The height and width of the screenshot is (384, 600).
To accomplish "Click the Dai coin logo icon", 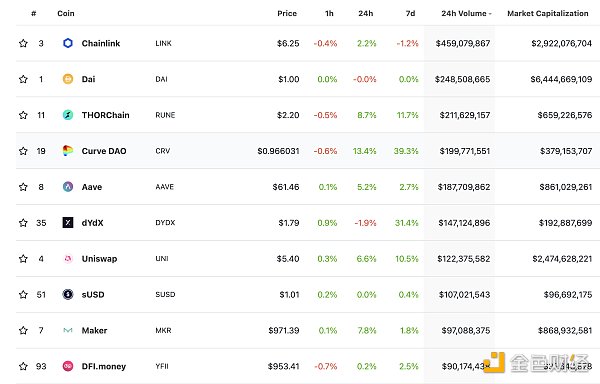I will (x=68, y=79).
